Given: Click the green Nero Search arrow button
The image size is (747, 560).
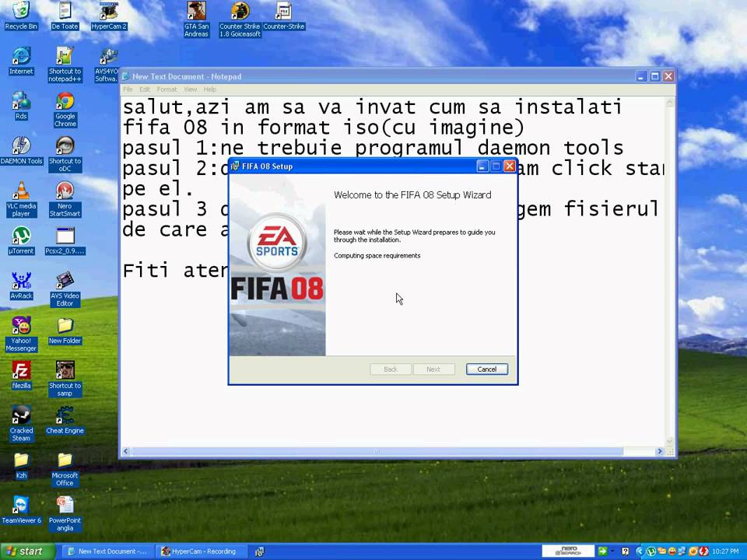Looking at the screenshot, I should 602,551.
